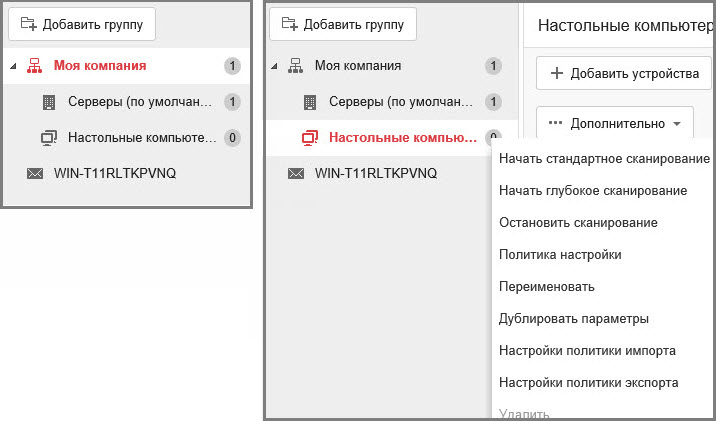Click the envelope icon beside WIN-T11RLTKPVNQ in left panel
This screenshot has height=421, width=716.
pos(35,173)
